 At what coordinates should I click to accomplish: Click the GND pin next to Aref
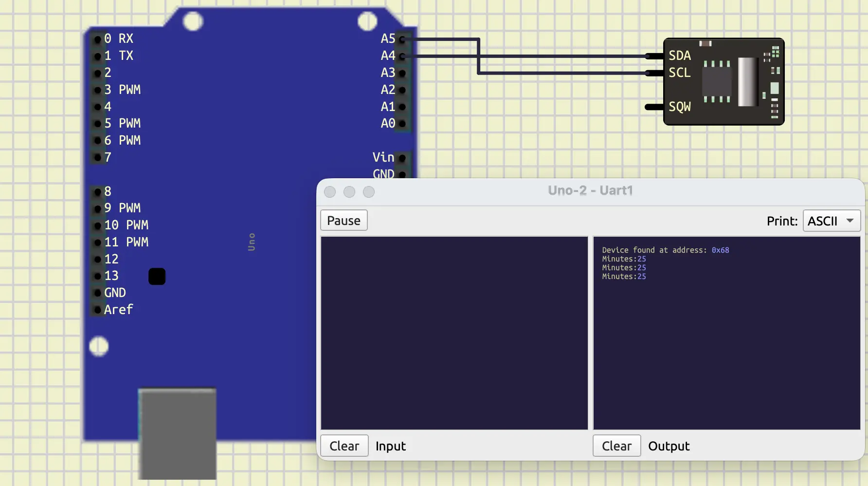click(x=98, y=293)
